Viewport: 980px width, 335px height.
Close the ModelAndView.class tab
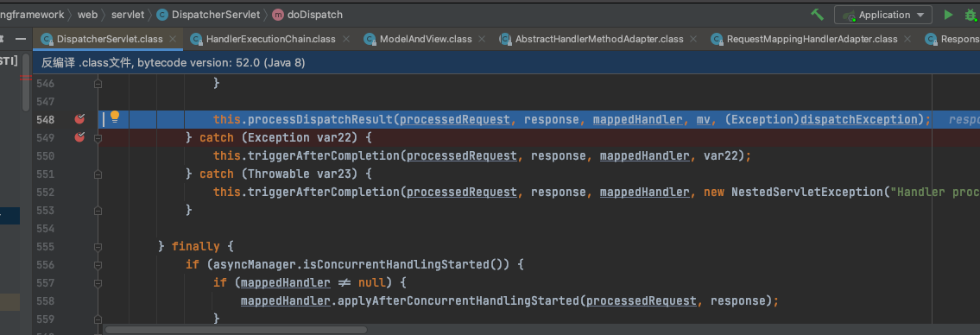pos(482,39)
